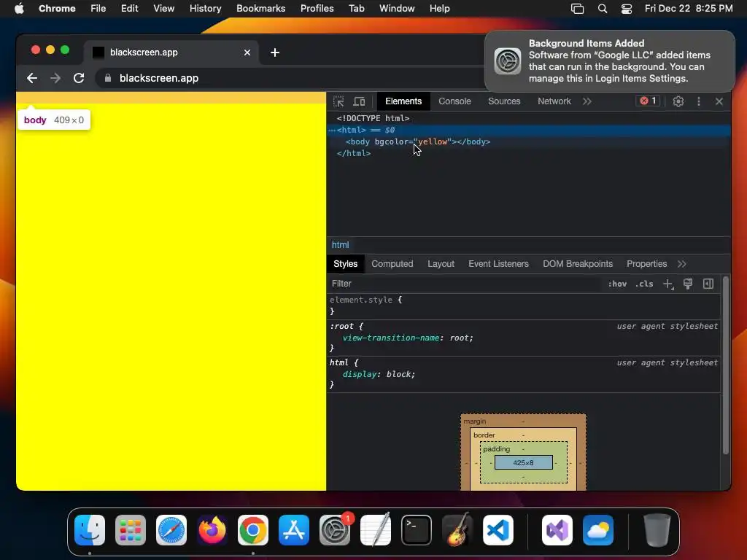
Task: Click the Background Items Added notification
Action: tap(609, 61)
